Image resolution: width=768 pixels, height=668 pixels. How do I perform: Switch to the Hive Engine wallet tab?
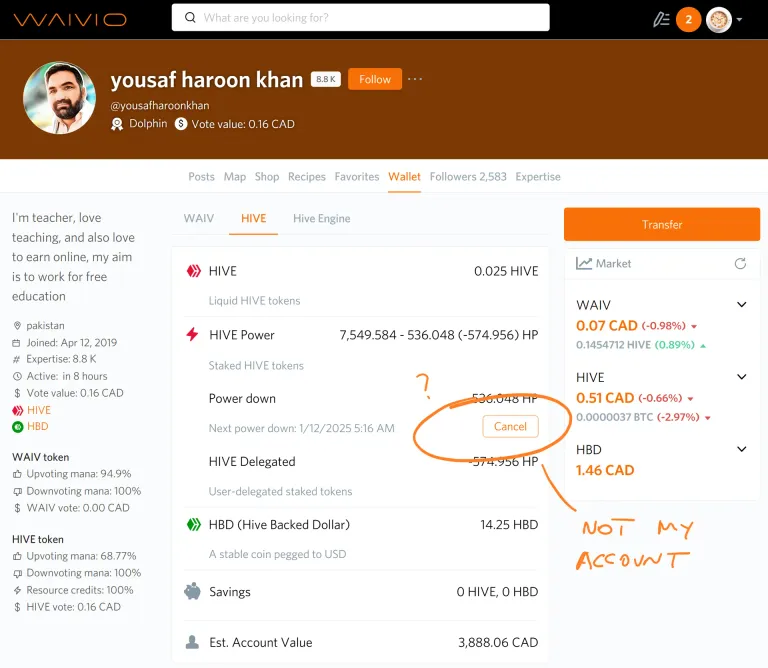(x=321, y=218)
